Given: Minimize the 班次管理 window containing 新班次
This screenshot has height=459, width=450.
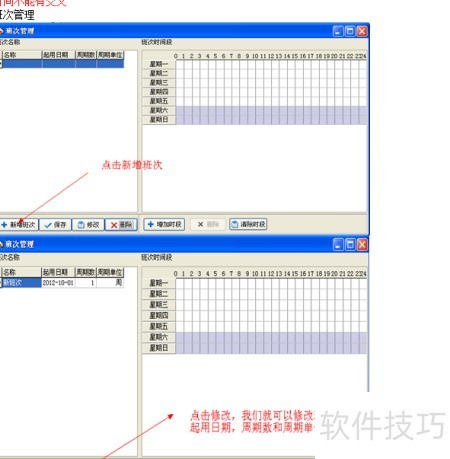Looking at the screenshot, I should coord(338,245).
